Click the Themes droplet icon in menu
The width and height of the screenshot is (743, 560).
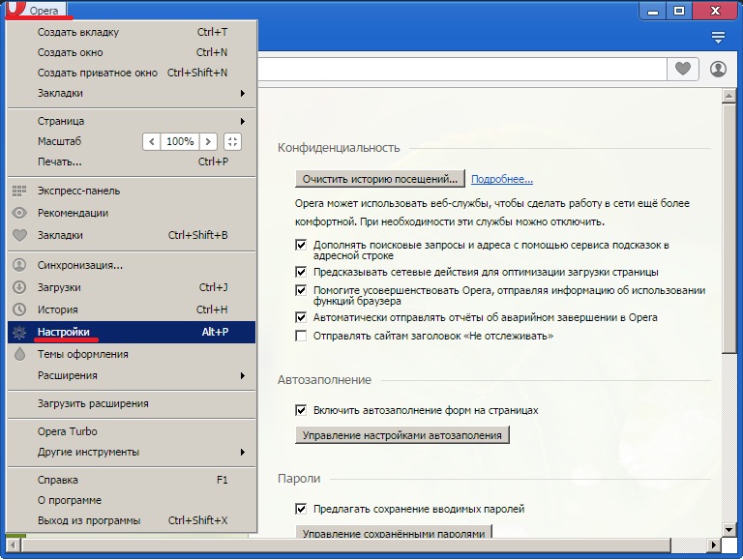click(x=18, y=354)
